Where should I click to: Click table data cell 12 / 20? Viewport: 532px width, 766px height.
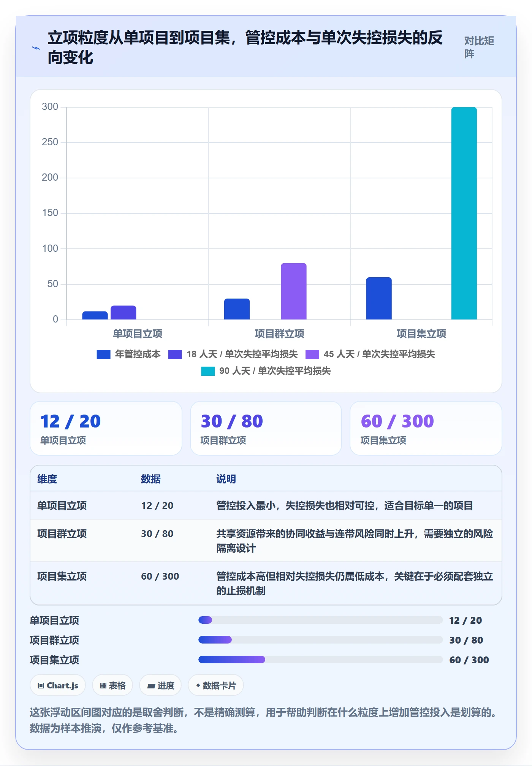[x=157, y=506]
